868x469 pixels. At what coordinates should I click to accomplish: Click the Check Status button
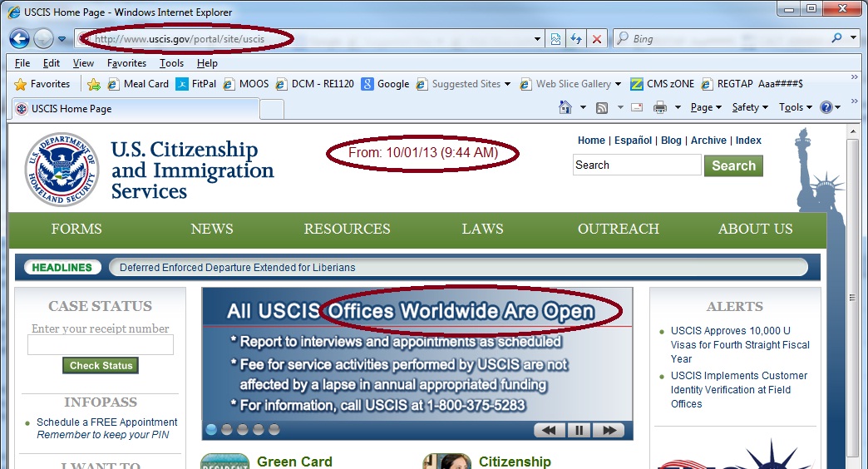[x=101, y=365]
